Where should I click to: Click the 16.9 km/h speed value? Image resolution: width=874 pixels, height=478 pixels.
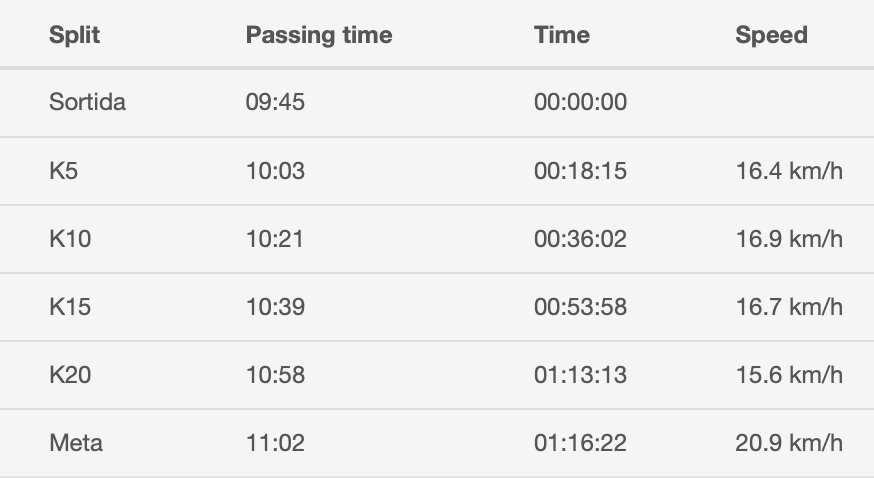(x=789, y=239)
